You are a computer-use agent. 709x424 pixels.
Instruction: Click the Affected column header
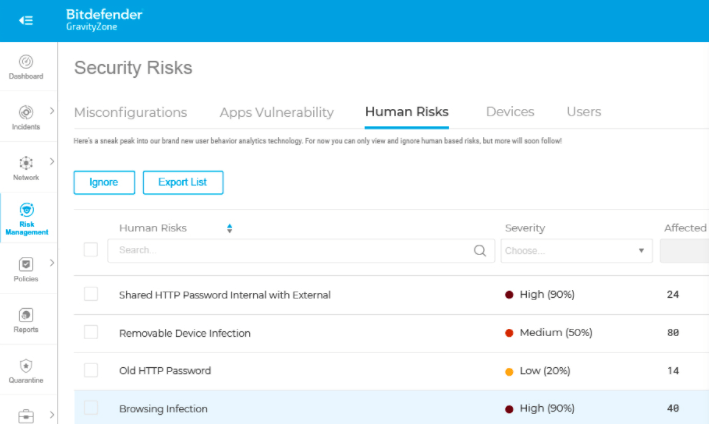(685, 228)
